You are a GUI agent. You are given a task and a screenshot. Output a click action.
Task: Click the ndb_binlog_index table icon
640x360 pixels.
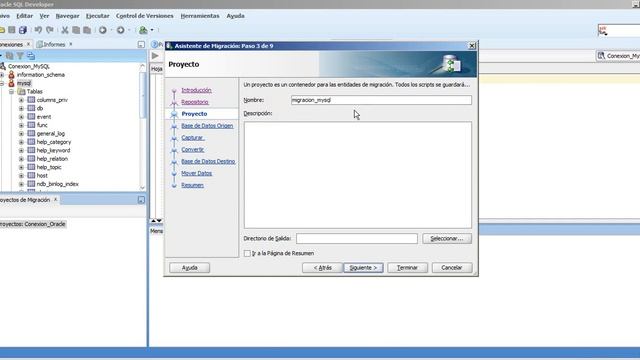(31, 184)
